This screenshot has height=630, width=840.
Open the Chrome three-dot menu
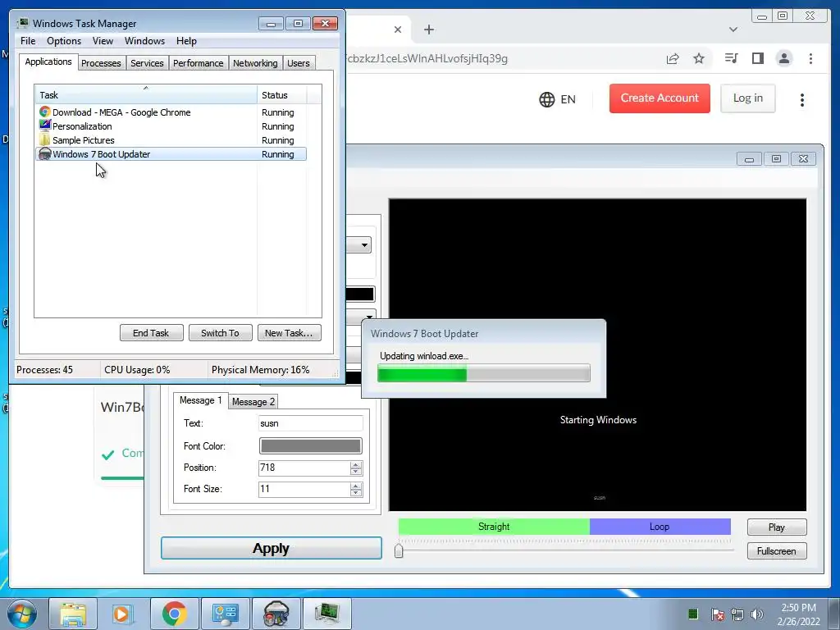810,58
